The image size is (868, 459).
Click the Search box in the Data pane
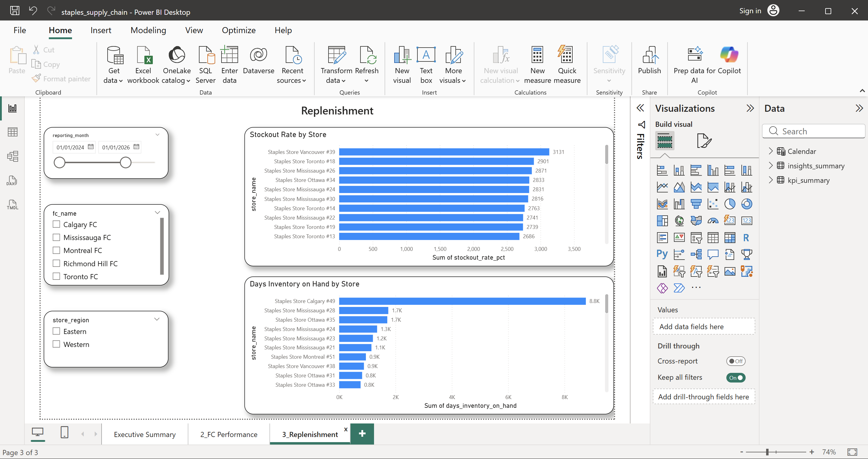pyautogui.click(x=813, y=131)
